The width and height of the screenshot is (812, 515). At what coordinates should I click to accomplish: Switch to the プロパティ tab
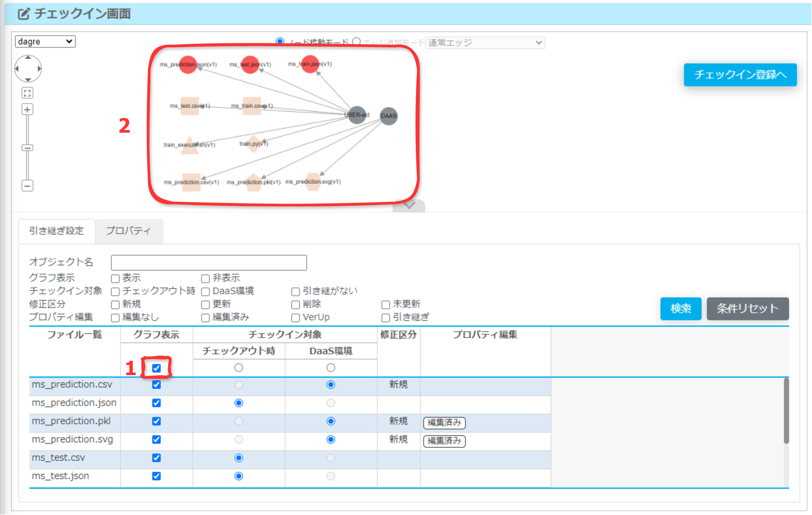pyautogui.click(x=129, y=231)
